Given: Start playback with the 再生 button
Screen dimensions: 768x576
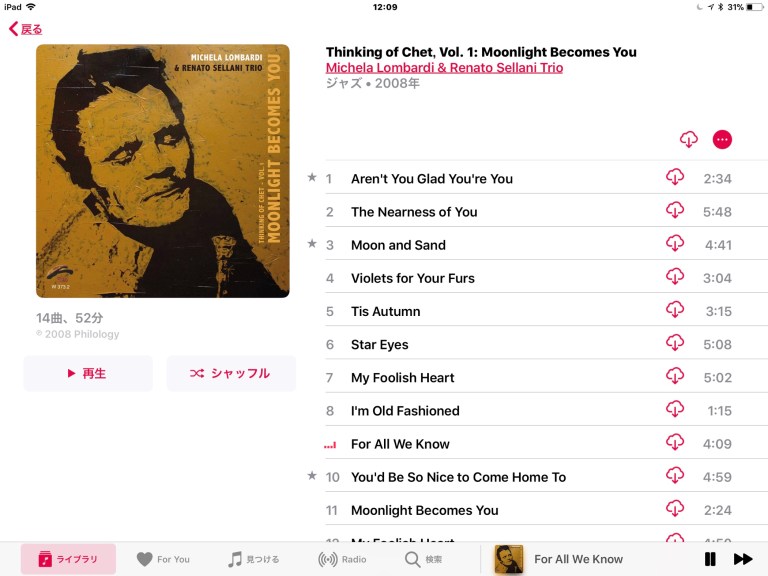Looking at the screenshot, I should tap(88, 373).
